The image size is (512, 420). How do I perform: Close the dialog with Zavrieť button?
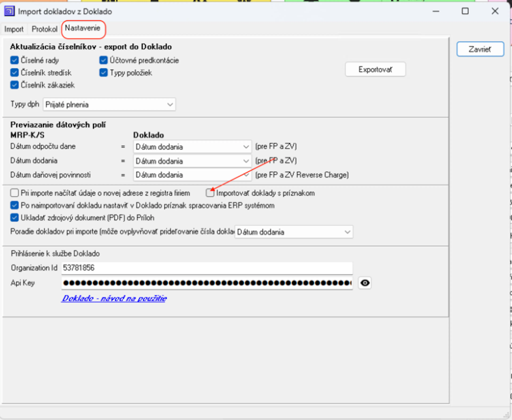click(x=480, y=49)
